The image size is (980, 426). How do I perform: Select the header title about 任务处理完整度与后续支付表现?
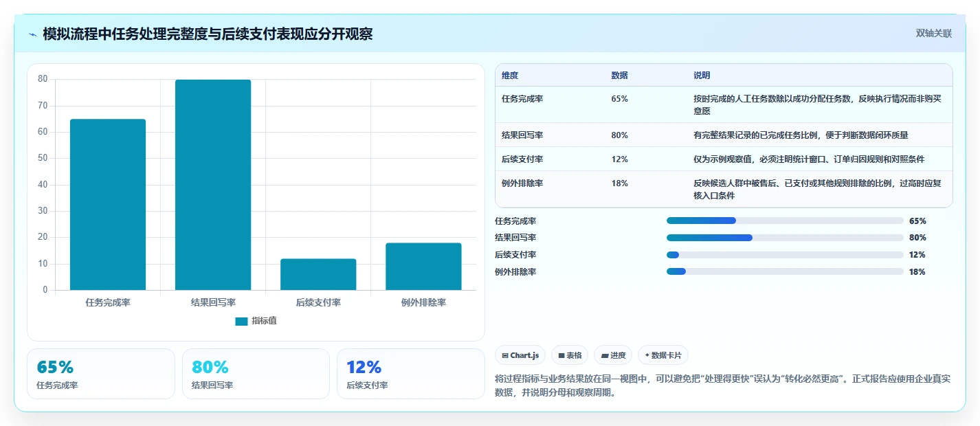[x=208, y=34]
